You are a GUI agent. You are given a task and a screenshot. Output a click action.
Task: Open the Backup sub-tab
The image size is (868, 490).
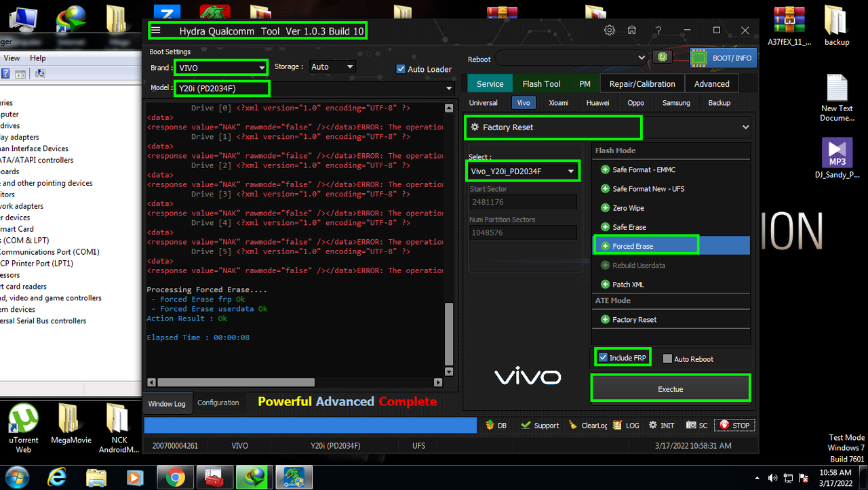tap(719, 103)
